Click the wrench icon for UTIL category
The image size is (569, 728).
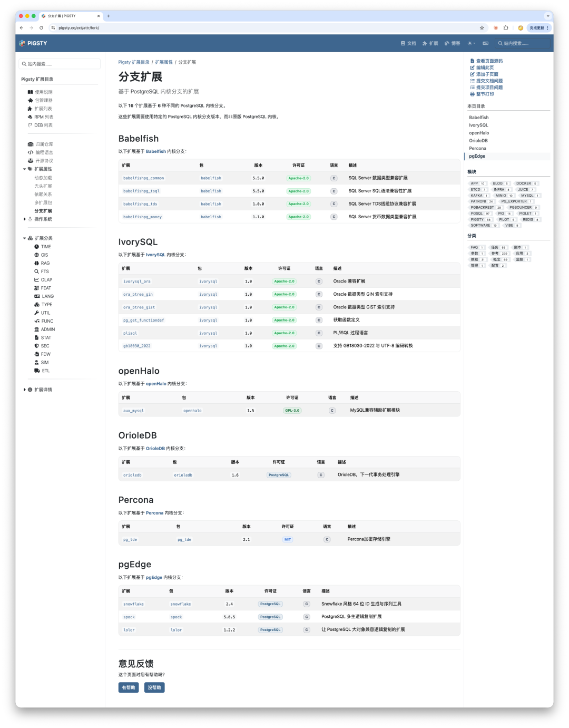point(37,313)
